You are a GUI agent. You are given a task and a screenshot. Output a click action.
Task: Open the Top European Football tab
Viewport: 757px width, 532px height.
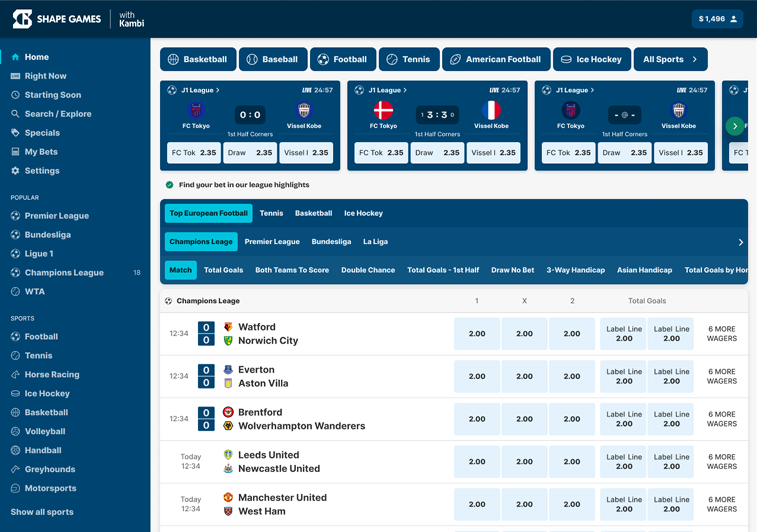tap(209, 213)
